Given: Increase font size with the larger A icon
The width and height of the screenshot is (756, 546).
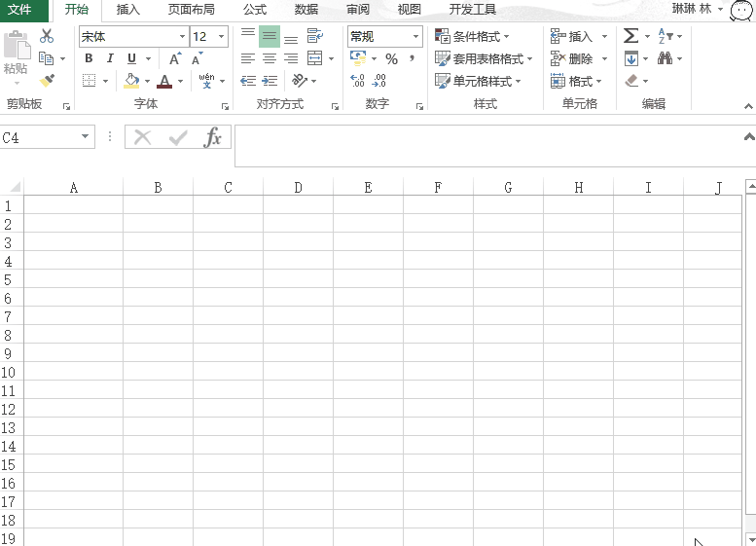Looking at the screenshot, I should (x=175, y=58).
